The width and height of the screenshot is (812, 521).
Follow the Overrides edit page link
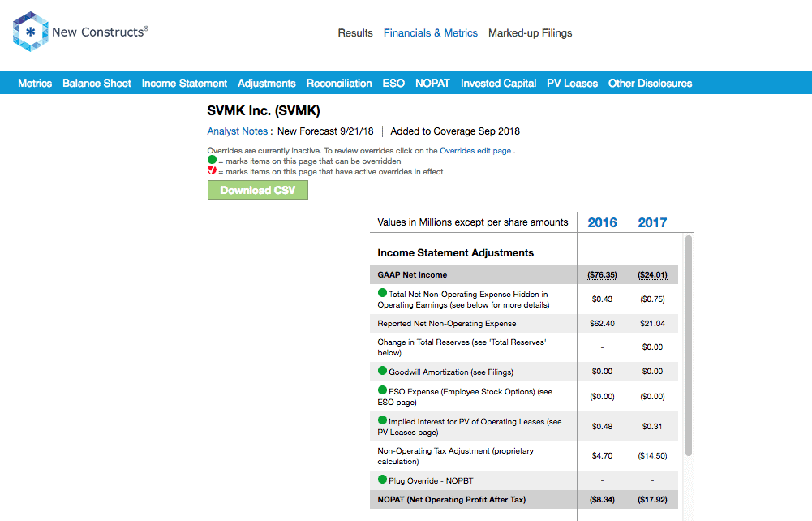pos(475,151)
